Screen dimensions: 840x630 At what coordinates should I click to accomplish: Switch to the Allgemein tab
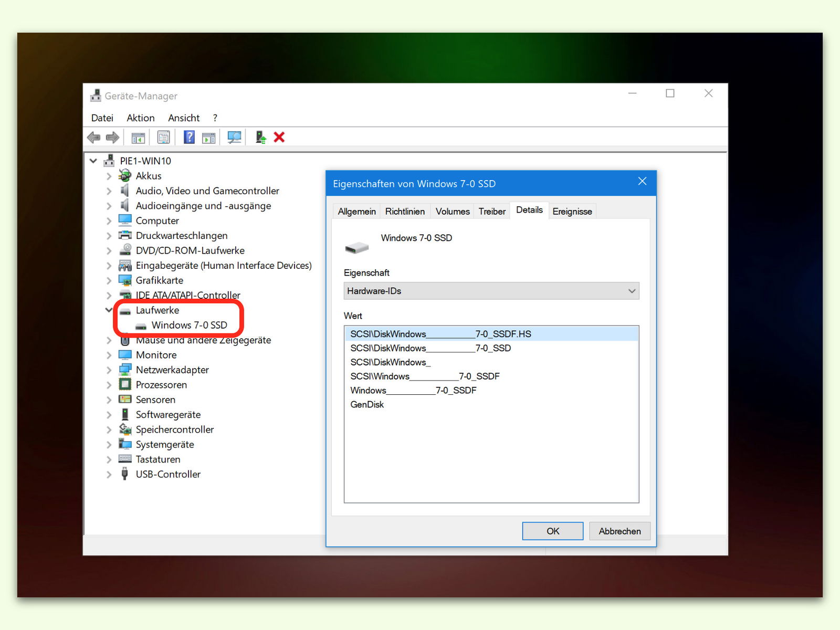[x=357, y=211]
